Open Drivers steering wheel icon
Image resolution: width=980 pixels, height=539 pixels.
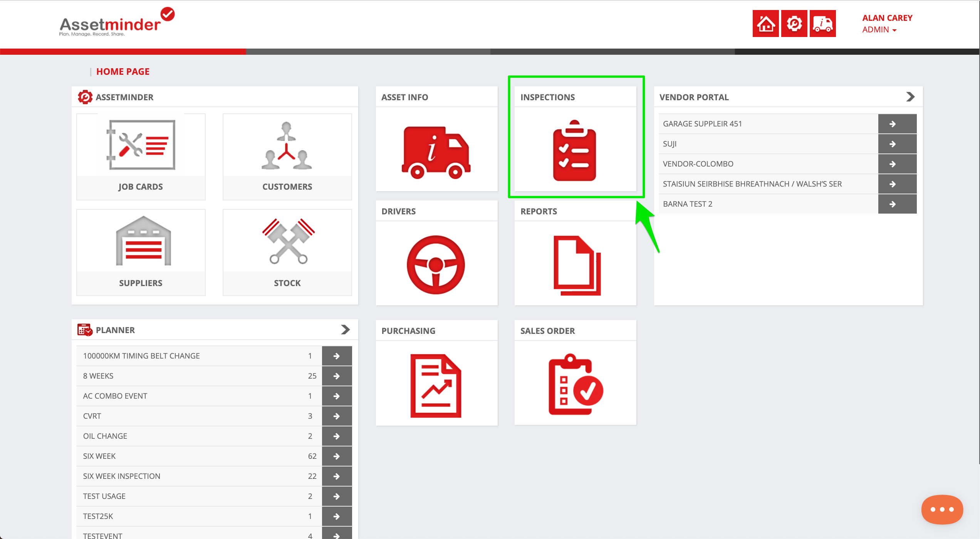click(436, 265)
